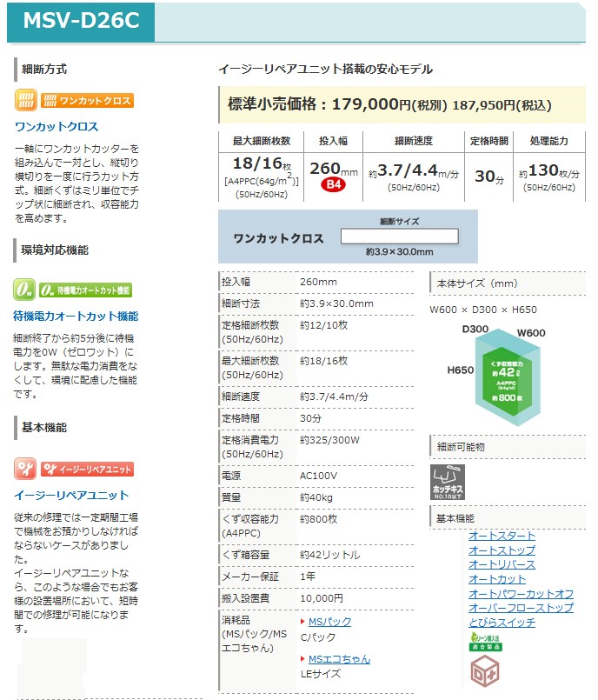
Task: Click the LEサイズ consumable text
Action: 321,674
